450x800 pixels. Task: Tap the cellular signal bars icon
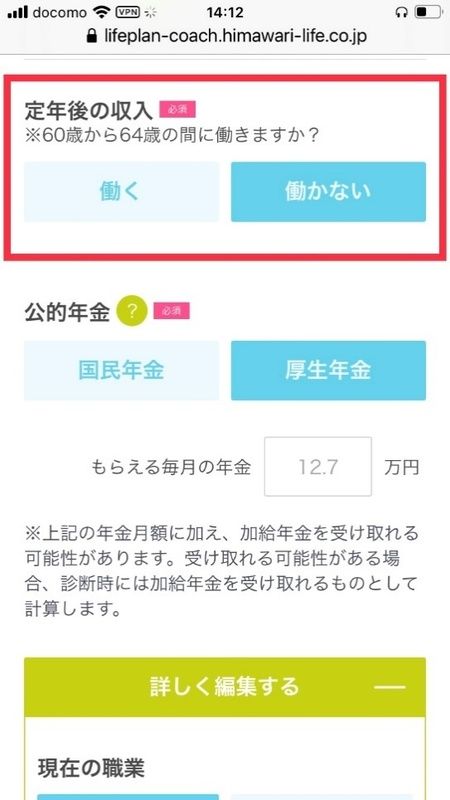click(17, 12)
